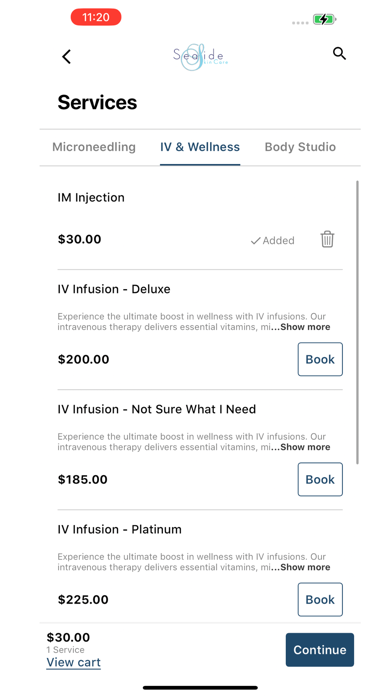Remove IM Injection using the trash icon
The image size is (392, 696).
pyautogui.click(x=327, y=239)
